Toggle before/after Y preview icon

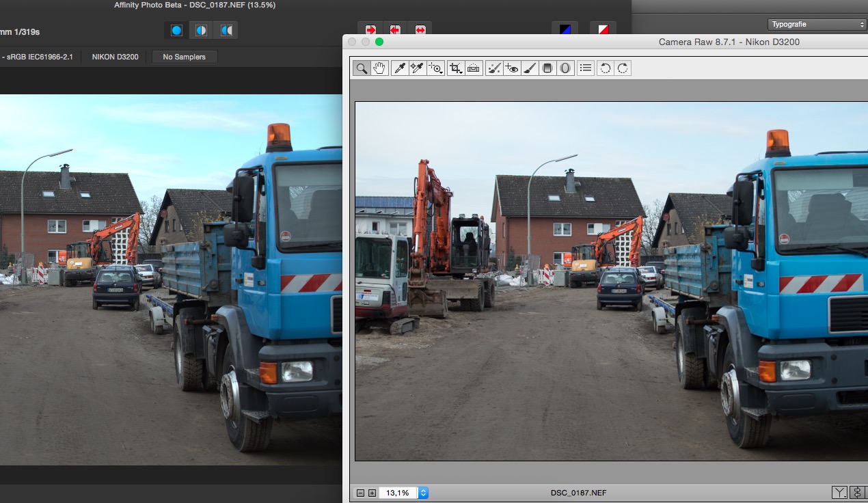pyautogui.click(x=839, y=493)
